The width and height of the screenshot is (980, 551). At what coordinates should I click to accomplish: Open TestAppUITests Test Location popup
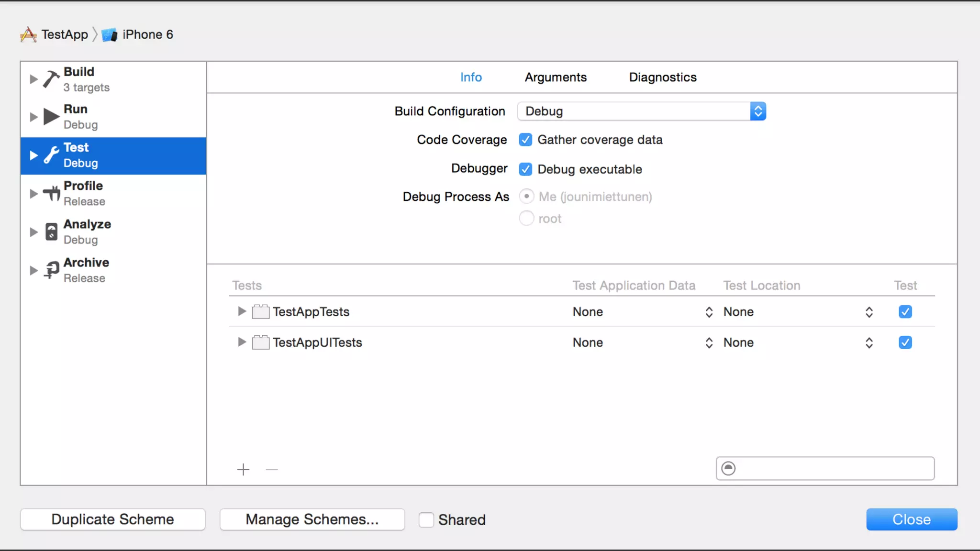coord(798,342)
